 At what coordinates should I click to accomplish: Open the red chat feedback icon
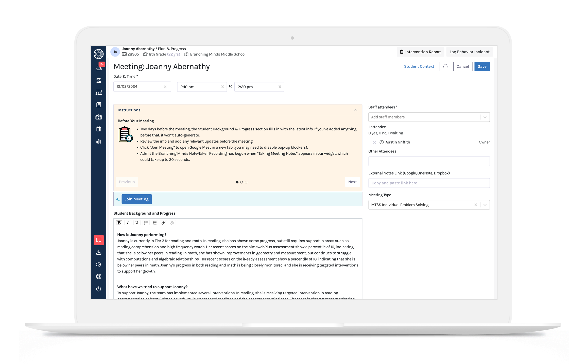click(99, 240)
